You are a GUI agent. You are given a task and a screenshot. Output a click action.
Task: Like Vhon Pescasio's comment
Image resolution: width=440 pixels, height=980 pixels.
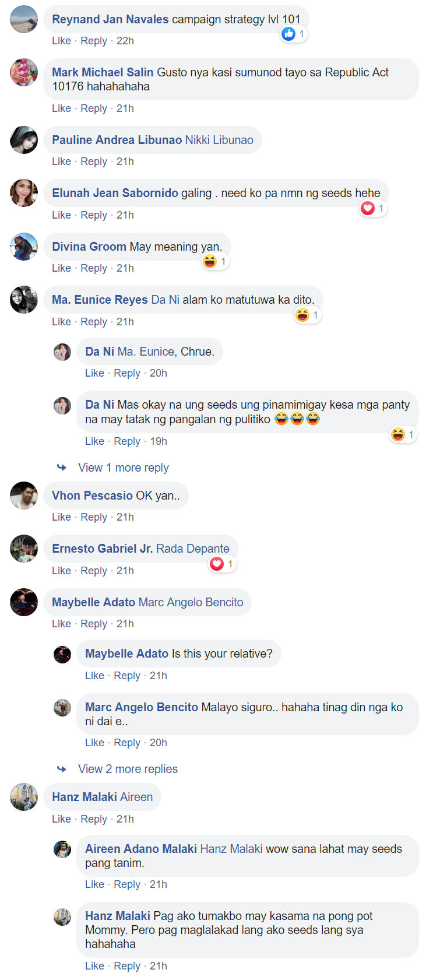61,517
